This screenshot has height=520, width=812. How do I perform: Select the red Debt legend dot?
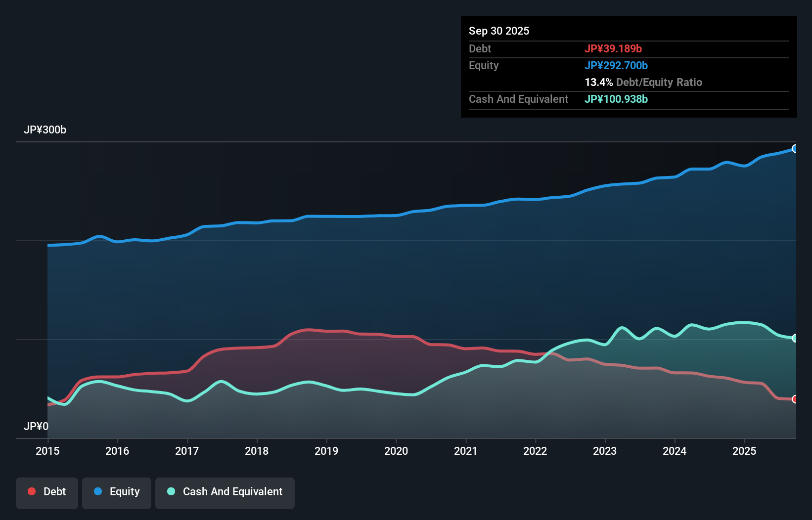(x=31, y=491)
